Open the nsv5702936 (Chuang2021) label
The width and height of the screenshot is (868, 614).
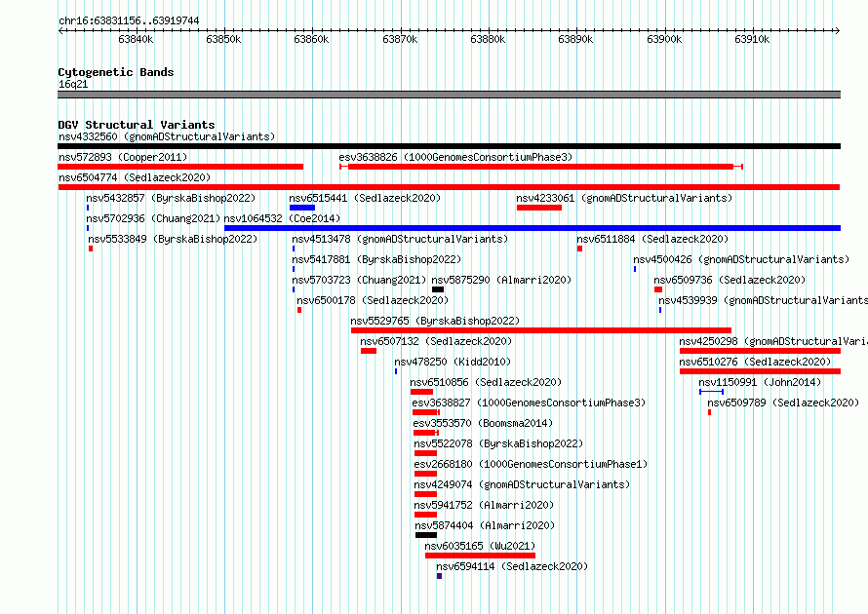coord(153,218)
